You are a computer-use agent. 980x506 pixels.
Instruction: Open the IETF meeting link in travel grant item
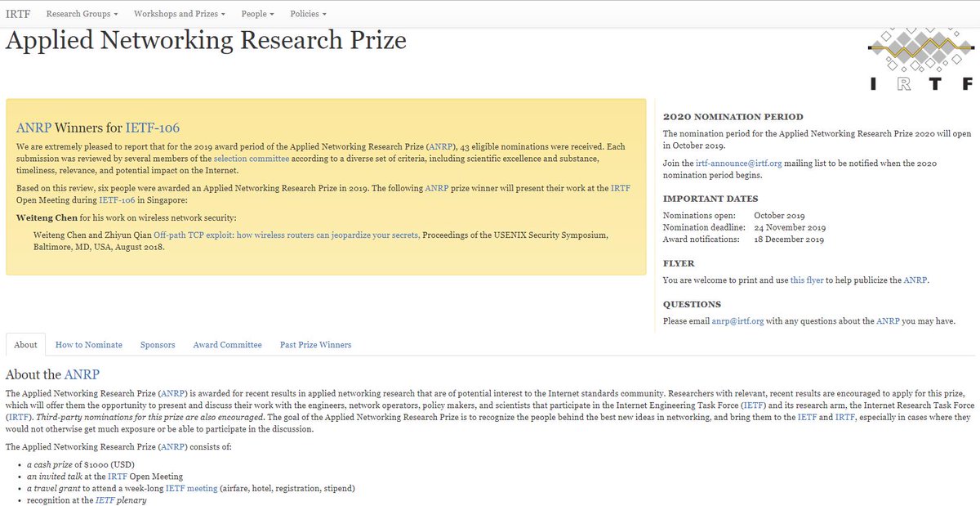(192, 489)
